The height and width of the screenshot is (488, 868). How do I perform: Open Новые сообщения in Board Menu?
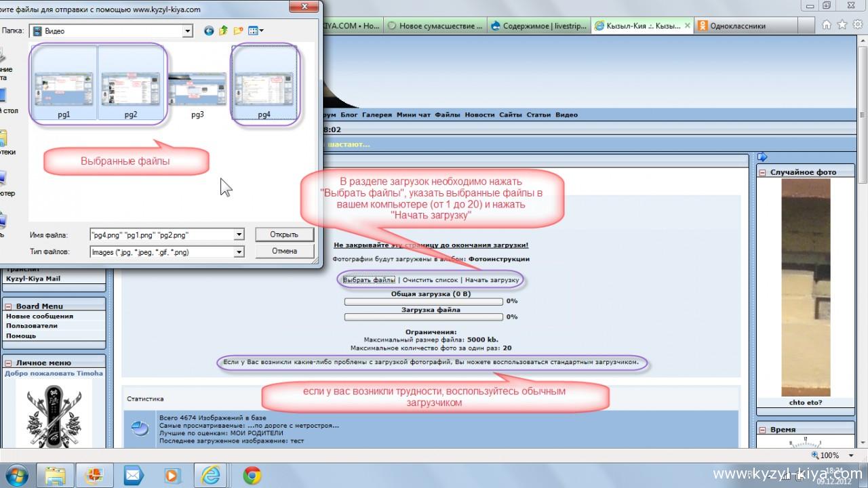39,316
